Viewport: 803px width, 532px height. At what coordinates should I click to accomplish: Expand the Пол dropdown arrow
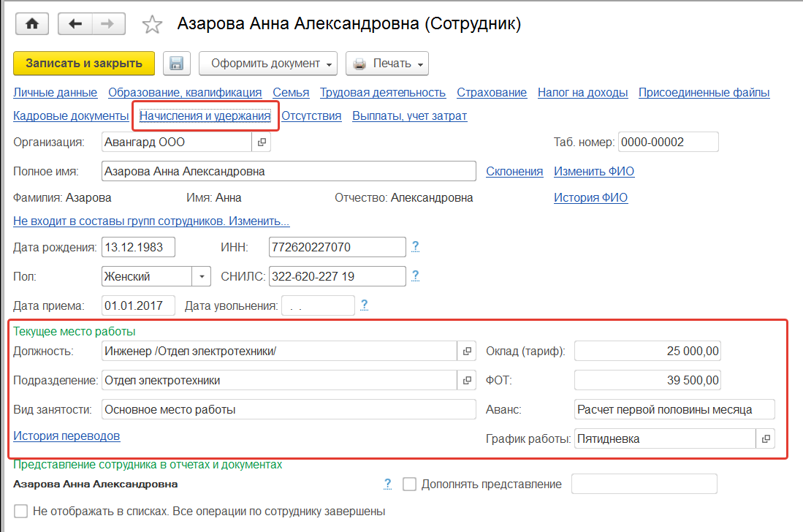(x=202, y=277)
